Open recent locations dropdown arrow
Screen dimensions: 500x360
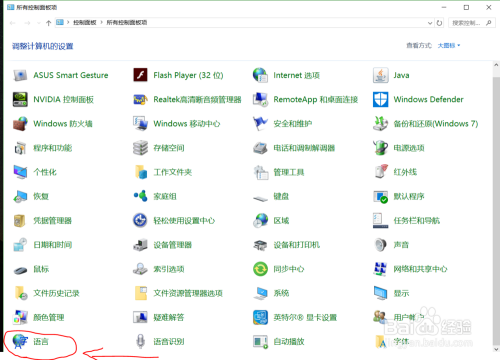tap(39, 23)
